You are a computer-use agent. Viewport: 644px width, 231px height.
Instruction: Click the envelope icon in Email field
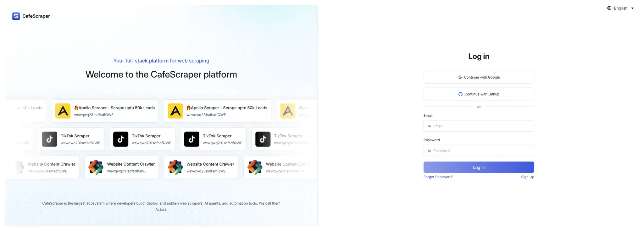(429, 126)
